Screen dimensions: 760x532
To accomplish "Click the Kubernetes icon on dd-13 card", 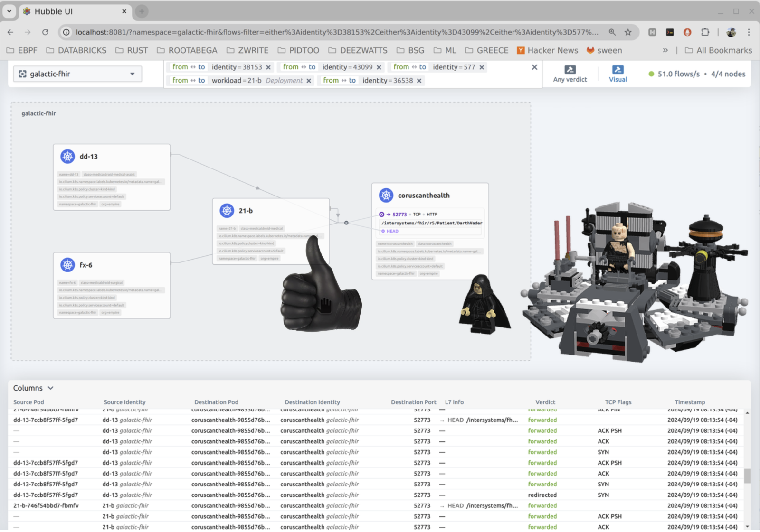I will [68, 156].
